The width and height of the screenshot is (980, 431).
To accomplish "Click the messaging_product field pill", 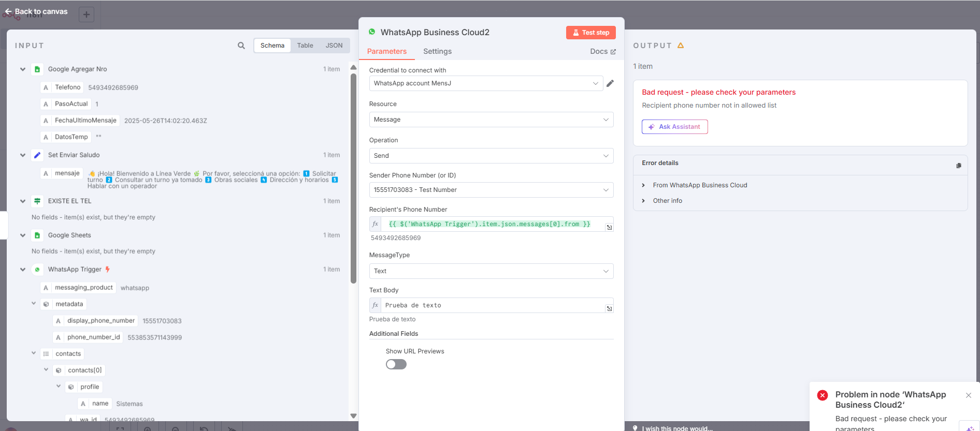I will click(78, 288).
